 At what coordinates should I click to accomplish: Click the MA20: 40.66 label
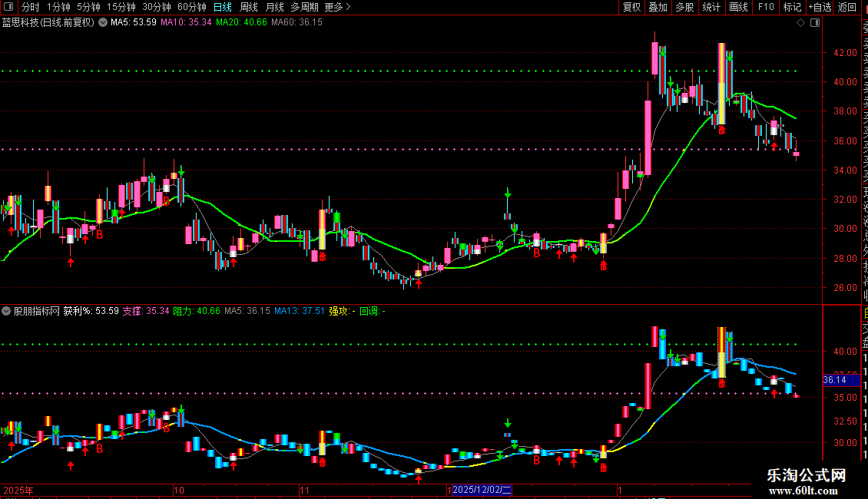coord(241,23)
